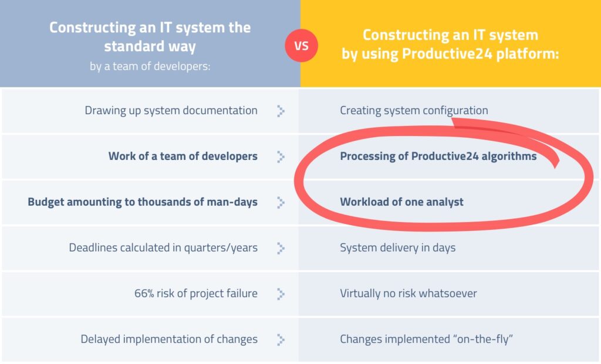Click arrow beside Delayed implementation of changes
Viewport: 601px width, 364px height.
tap(281, 339)
